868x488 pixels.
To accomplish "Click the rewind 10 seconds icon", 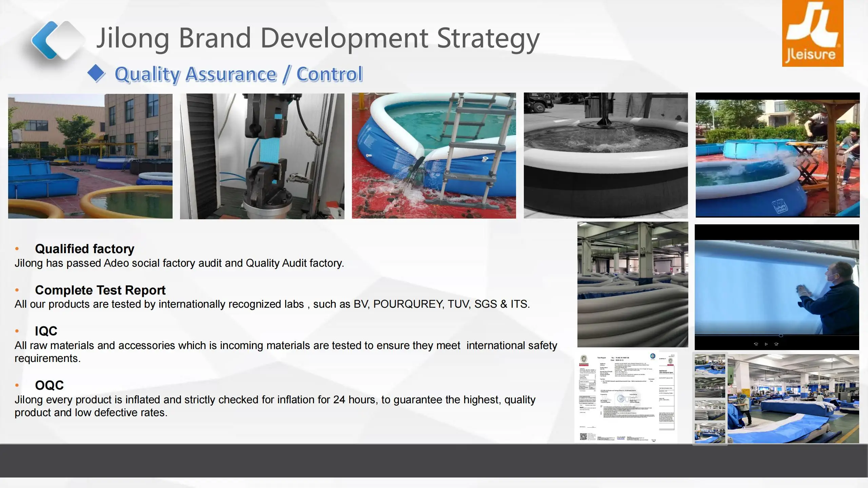I will [x=756, y=344].
